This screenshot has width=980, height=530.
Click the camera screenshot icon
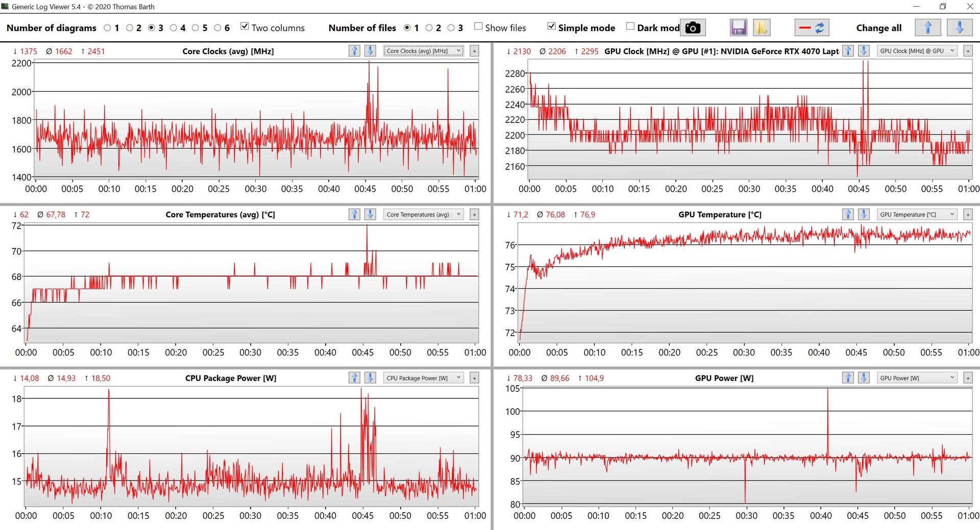coord(693,28)
